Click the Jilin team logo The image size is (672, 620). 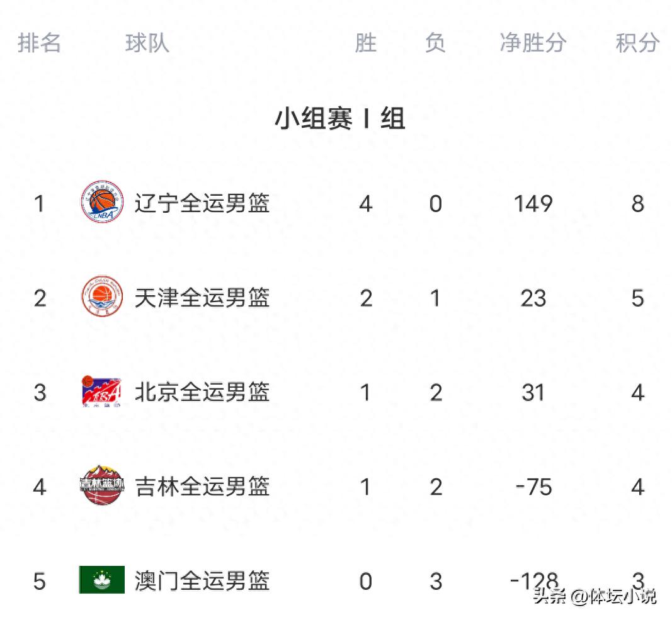click(x=101, y=485)
